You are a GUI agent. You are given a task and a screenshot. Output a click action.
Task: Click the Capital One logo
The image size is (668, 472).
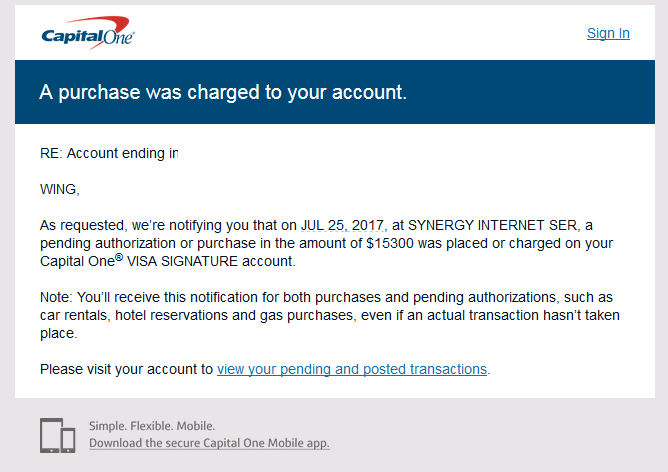point(88,33)
